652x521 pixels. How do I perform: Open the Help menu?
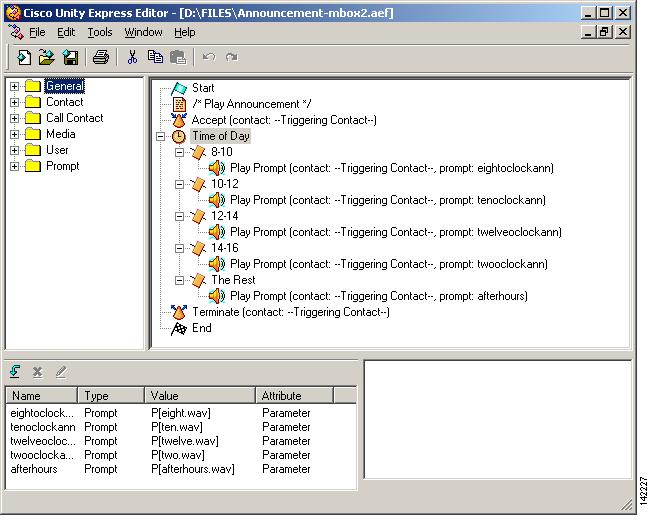click(x=185, y=32)
